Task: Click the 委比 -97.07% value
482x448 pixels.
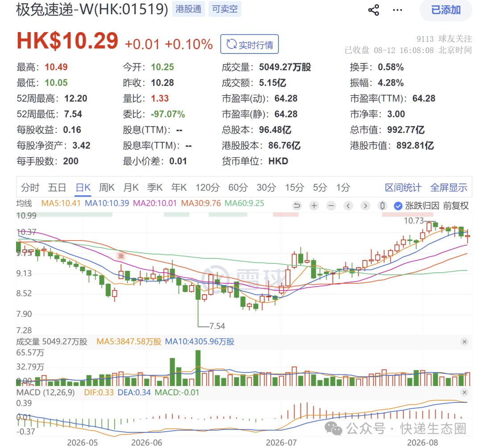Action: tap(168, 114)
